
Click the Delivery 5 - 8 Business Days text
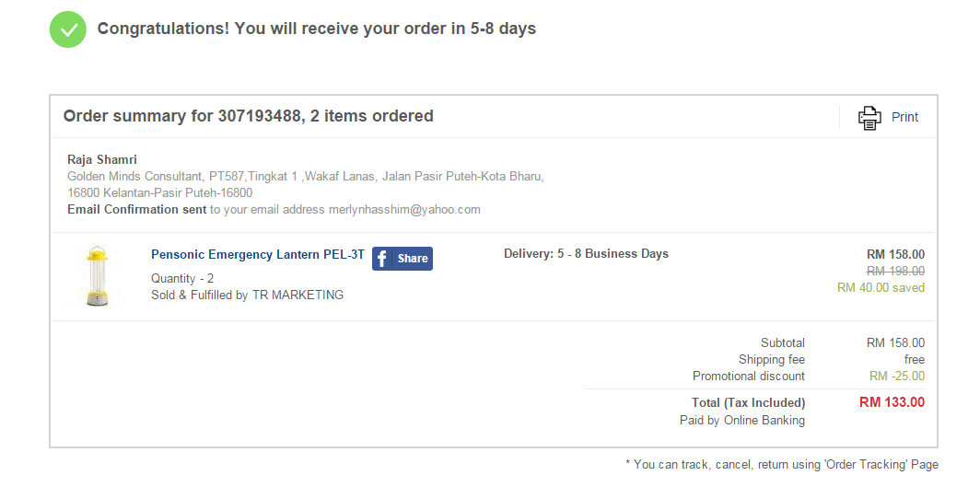[586, 254]
